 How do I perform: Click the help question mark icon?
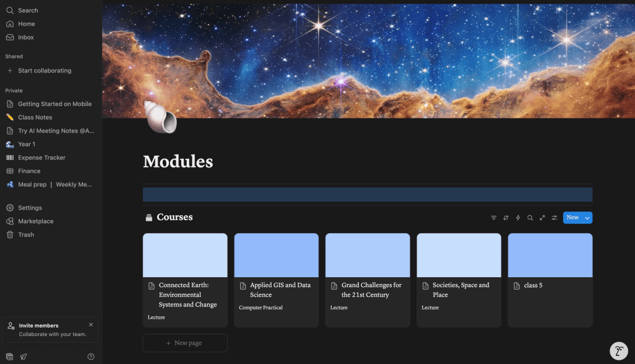coord(91,357)
